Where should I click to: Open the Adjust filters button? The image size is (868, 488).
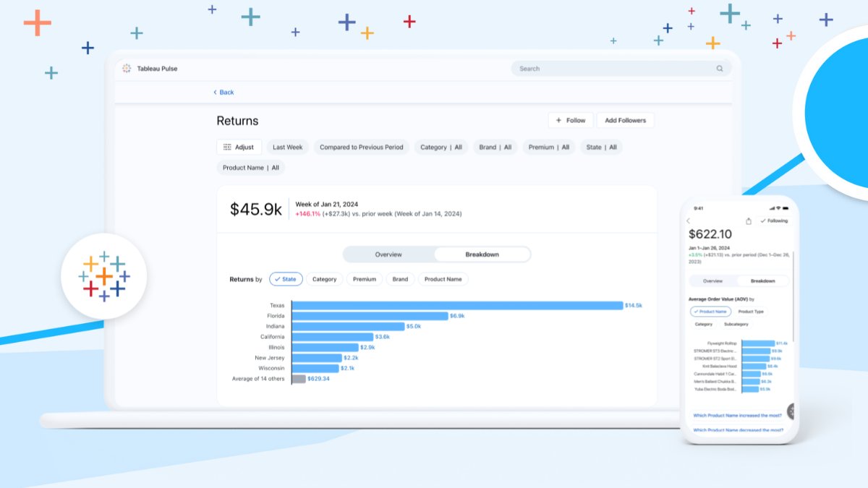(x=239, y=147)
